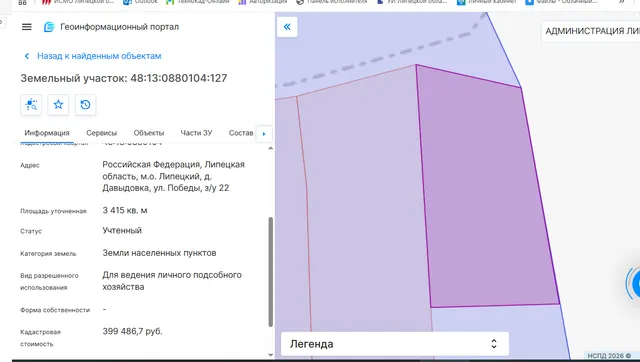Viewport: 640px width, 362px height.
Task: Select the Информация tab
Action: pyautogui.click(x=47, y=133)
